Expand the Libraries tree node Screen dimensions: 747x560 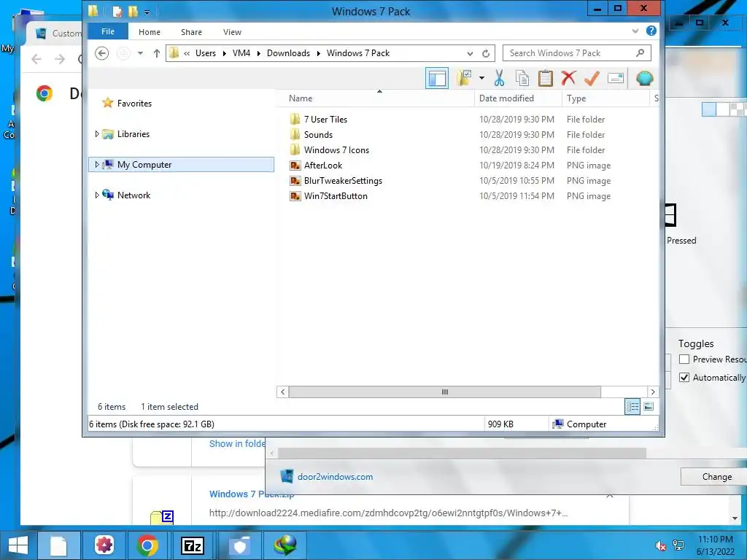[97, 134]
